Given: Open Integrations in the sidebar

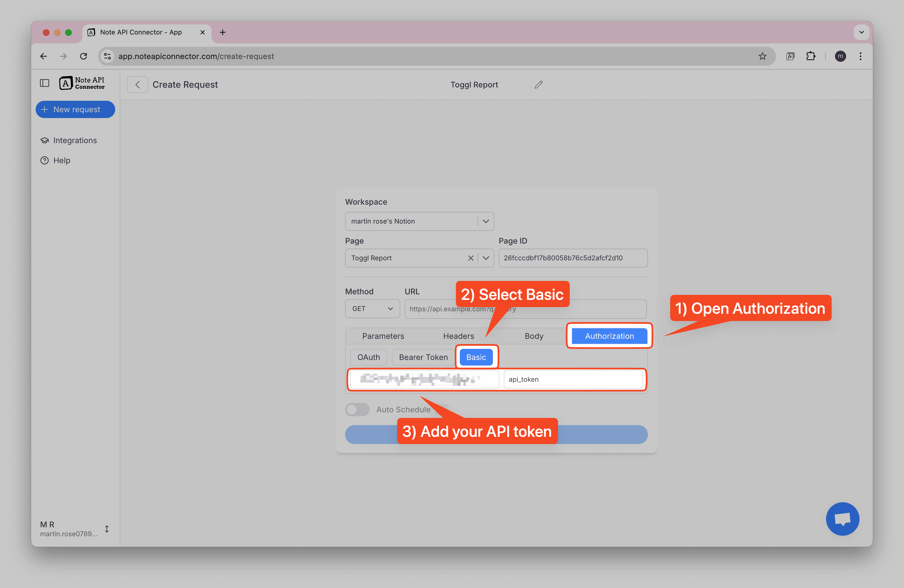Looking at the screenshot, I should [x=75, y=141].
